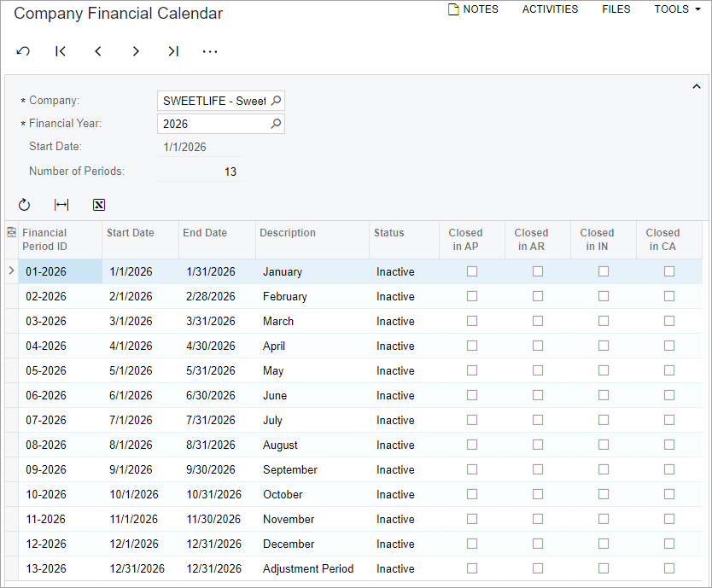Viewport: 712px width, 588px height.
Task: Fit grid columns to width icon
Action: tap(61, 205)
